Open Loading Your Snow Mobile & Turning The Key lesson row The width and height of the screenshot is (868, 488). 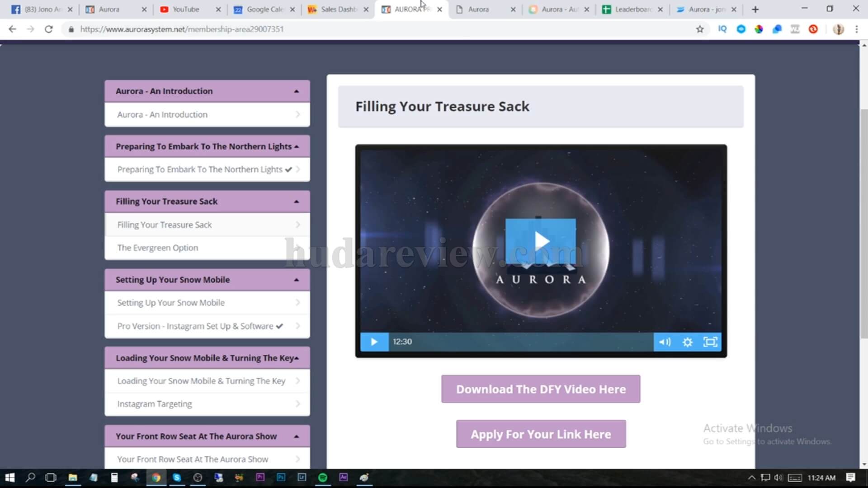207,381
